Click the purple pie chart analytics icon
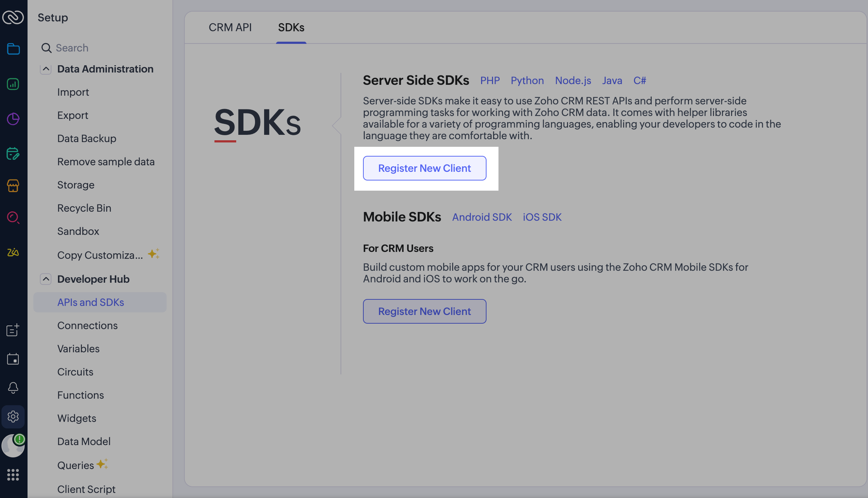The width and height of the screenshot is (868, 498). 13,119
